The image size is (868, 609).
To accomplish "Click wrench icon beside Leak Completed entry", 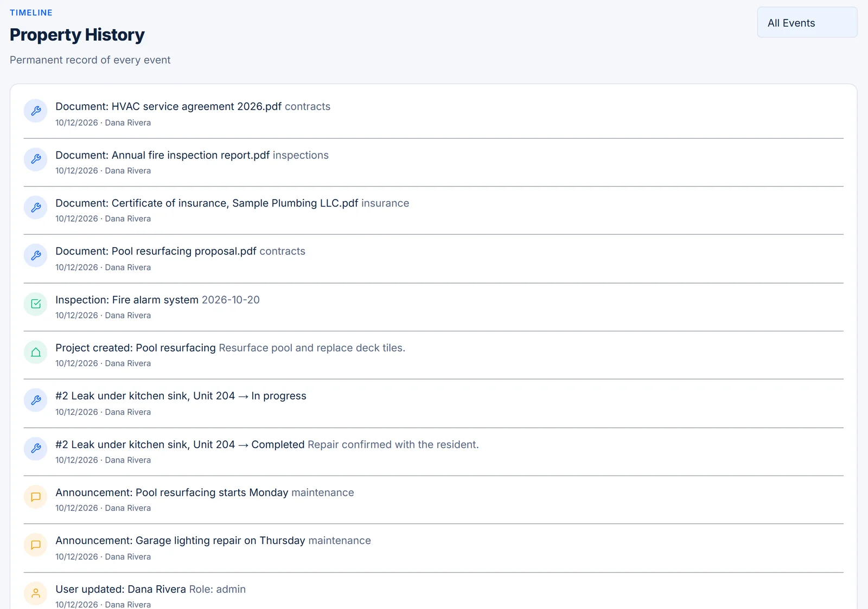I will click(36, 448).
